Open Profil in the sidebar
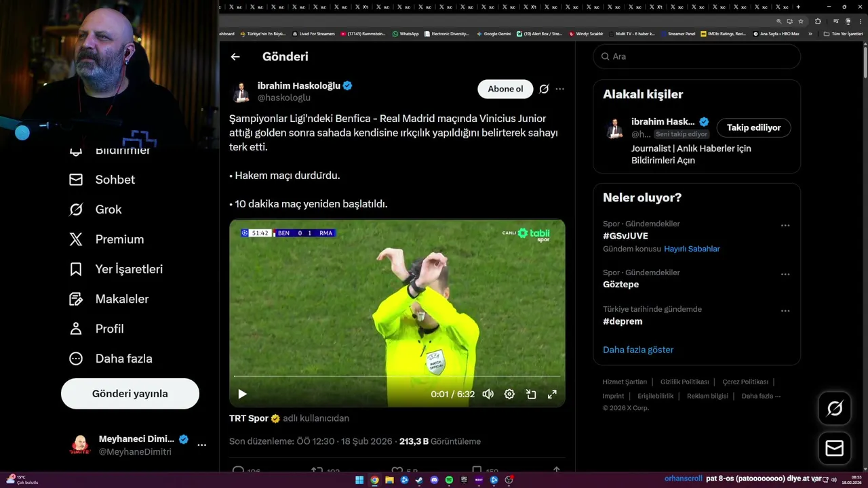868x488 pixels. tap(97, 329)
